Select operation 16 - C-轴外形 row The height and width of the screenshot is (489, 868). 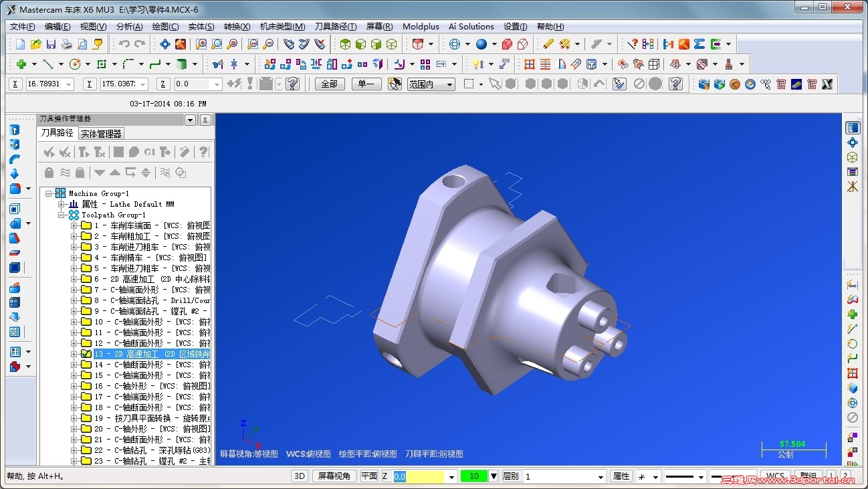pos(152,386)
